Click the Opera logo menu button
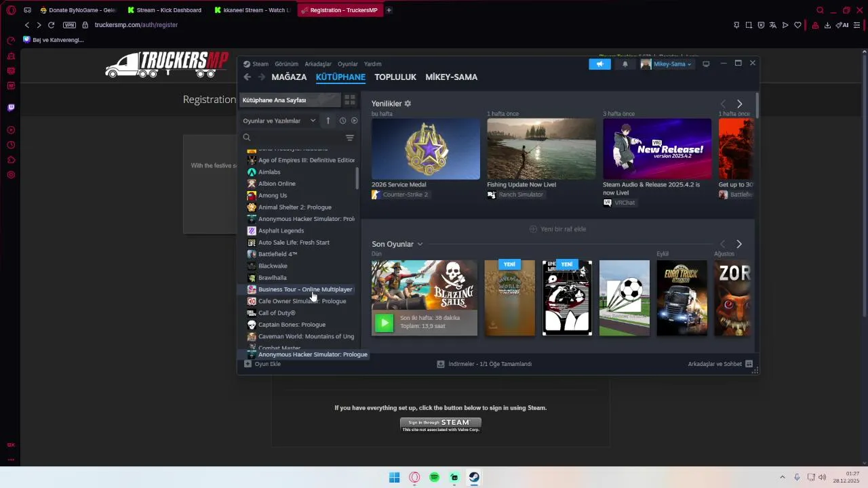Screen dimensions: 868x488 tap(11, 10)
